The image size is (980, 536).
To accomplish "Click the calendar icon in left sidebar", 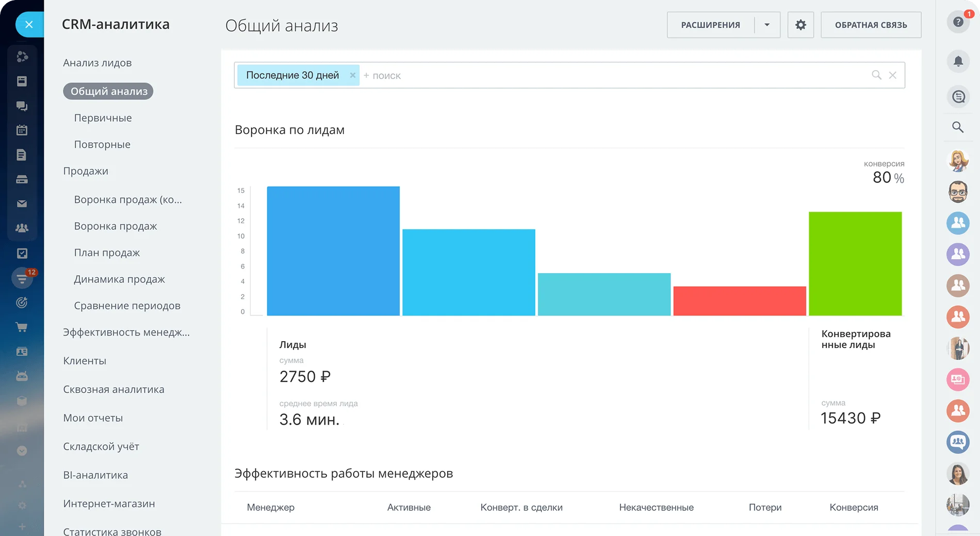I will click(22, 130).
